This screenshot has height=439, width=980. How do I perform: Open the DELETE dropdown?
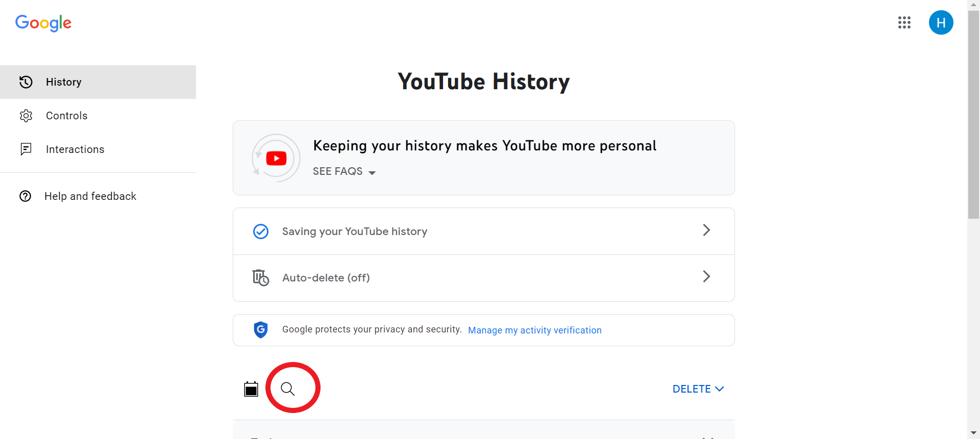[698, 389]
